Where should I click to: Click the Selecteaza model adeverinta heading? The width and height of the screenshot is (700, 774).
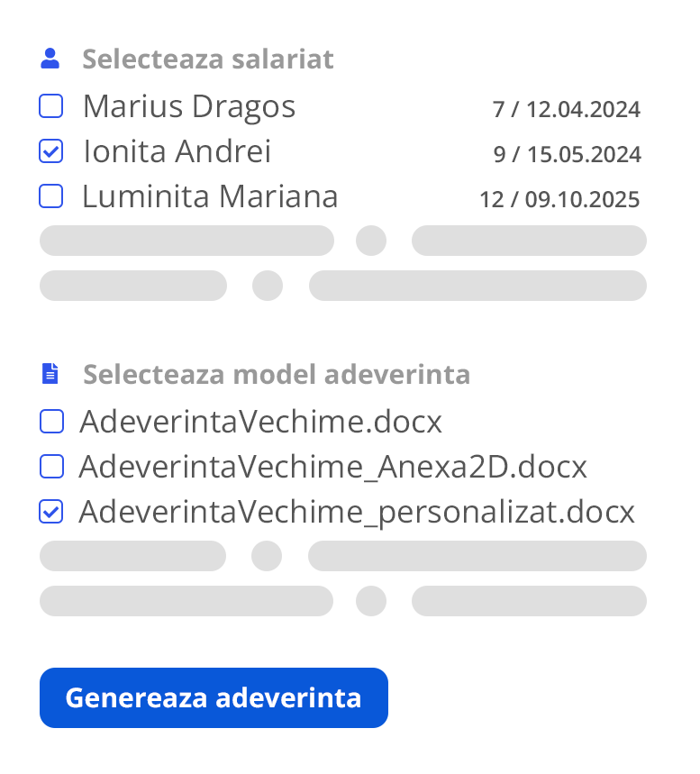pyautogui.click(x=277, y=374)
